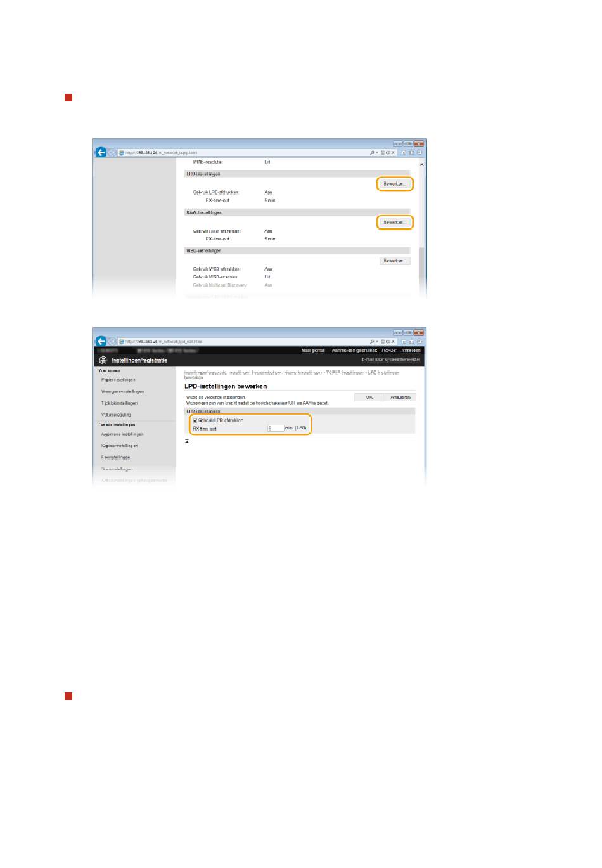Select 'Gebruik WSD-afdrukken:' label text

click(x=217, y=269)
